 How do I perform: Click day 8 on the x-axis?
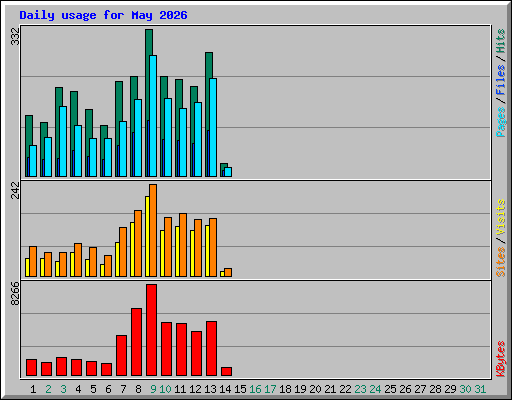pos(138,389)
